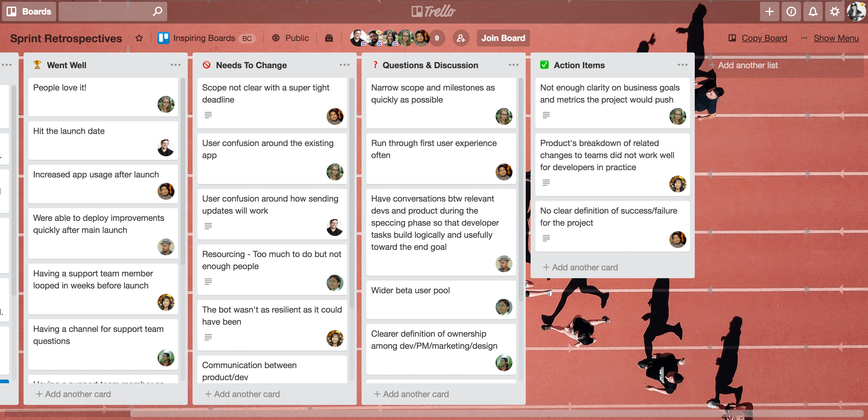This screenshot has height=420, width=868.
Task: Click the Join Board button
Action: click(502, 38)
